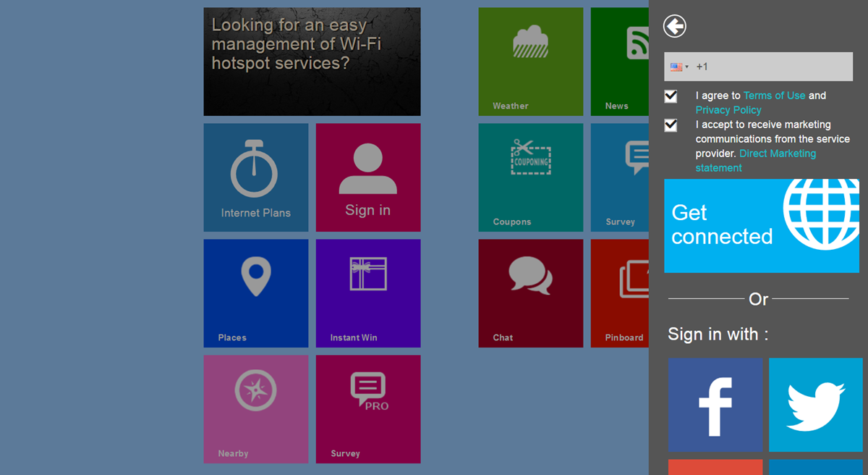Click the Get connected button text
Image resolution: width=868 pixels, height=475 pixels.
tap(722, 224)
